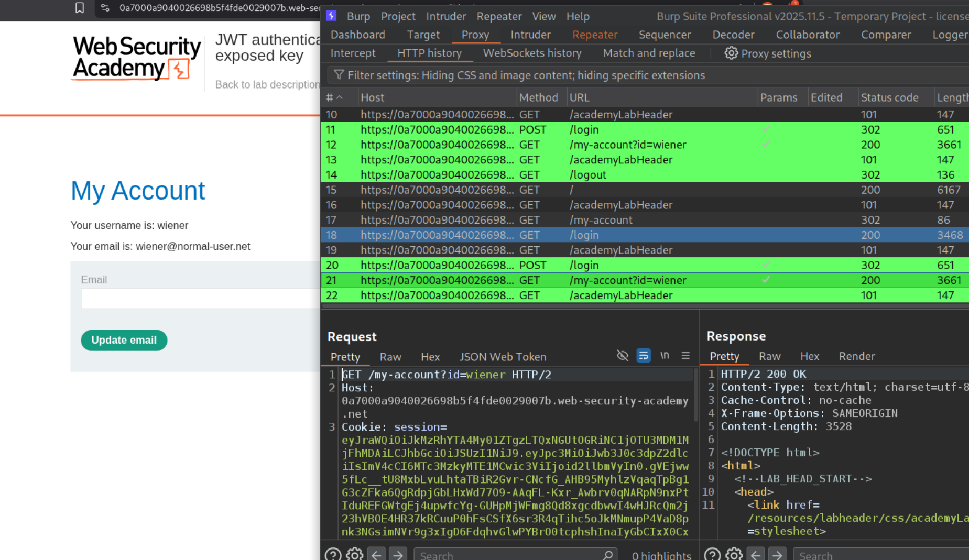The height and width of the screenshot is (560, 969).
Task: Switch to the Repeater tab
Action: (x=594, y=35)
